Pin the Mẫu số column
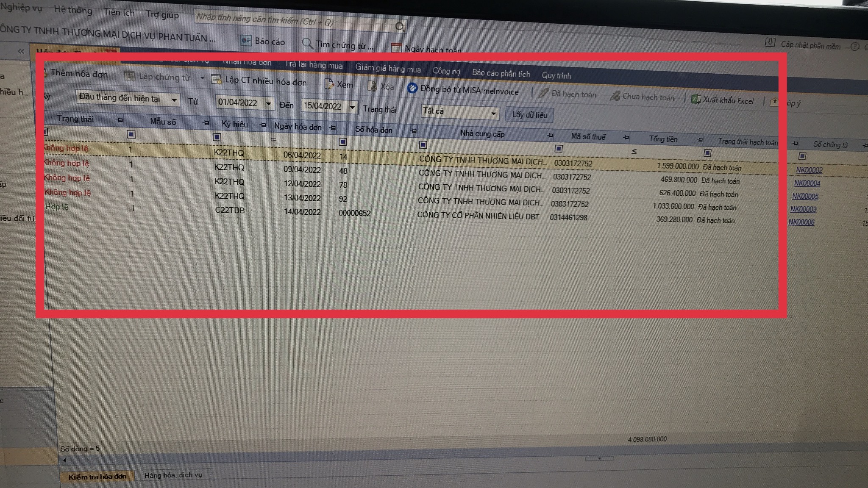Viewport: 868px width, 488px height. 206,123
